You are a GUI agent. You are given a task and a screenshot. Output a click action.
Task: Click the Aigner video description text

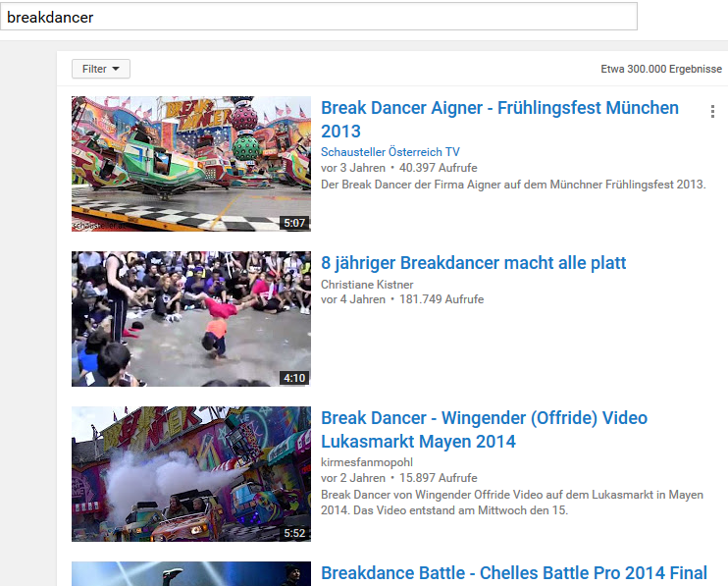click(512, 184)
